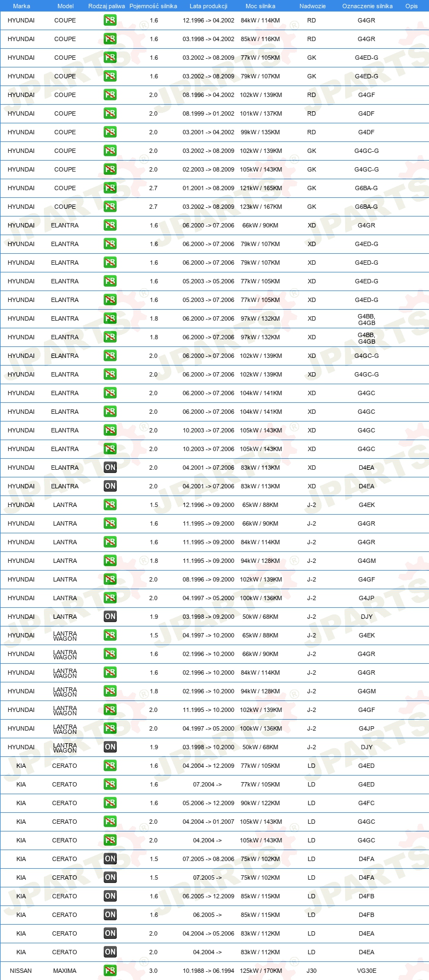Click the Model column header
The image size is (429, 980).
[x=65, y=6]
